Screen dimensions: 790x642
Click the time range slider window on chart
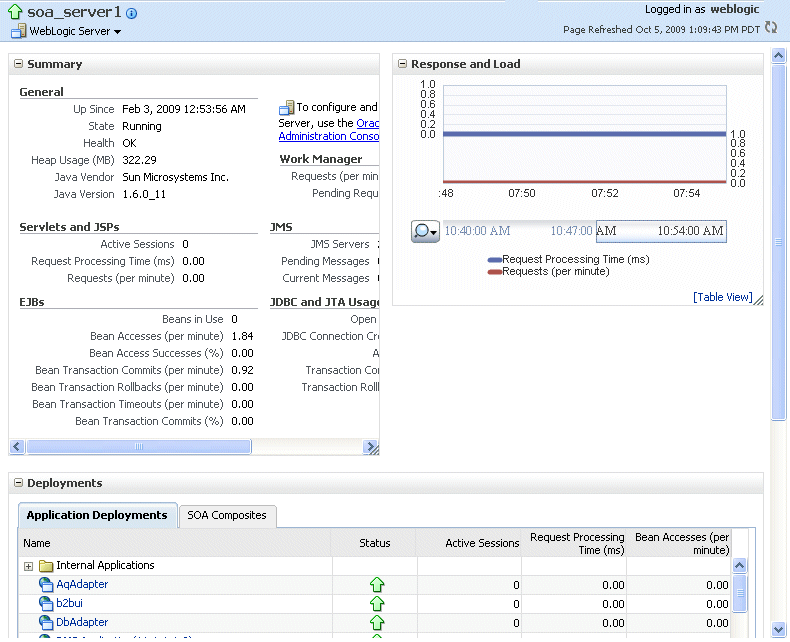[x=661, y=231]
